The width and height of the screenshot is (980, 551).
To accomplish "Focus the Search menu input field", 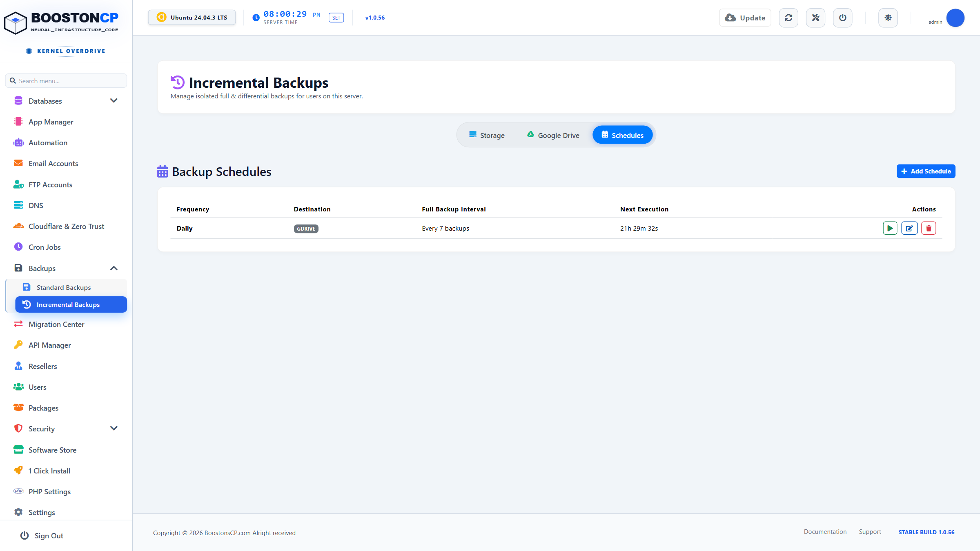I will 66,81.
